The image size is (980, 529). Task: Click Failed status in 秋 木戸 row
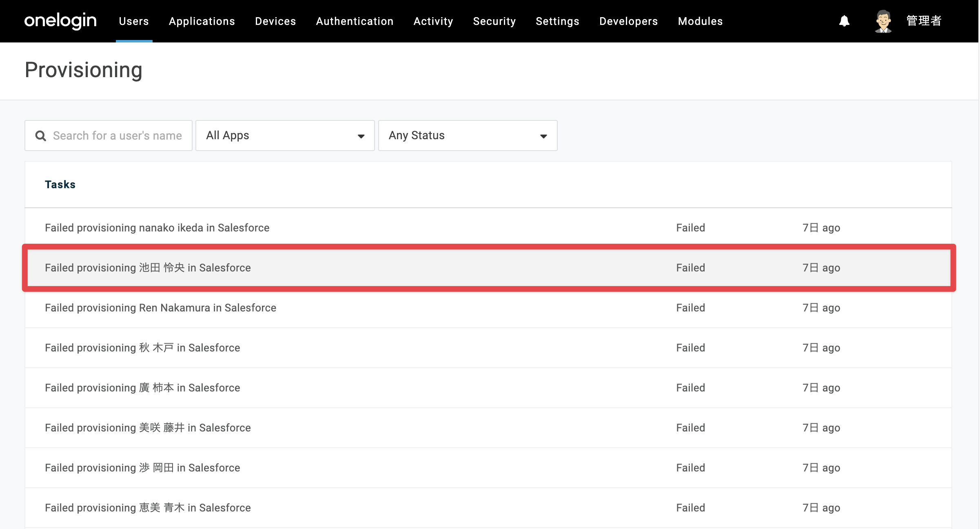pyautogui.click(x=690, y=348)
